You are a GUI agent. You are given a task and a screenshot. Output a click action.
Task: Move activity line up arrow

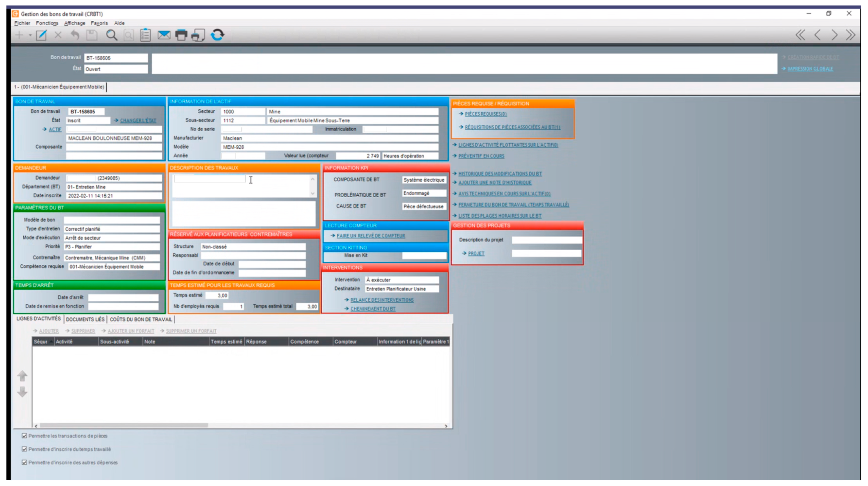pos(22,376)
